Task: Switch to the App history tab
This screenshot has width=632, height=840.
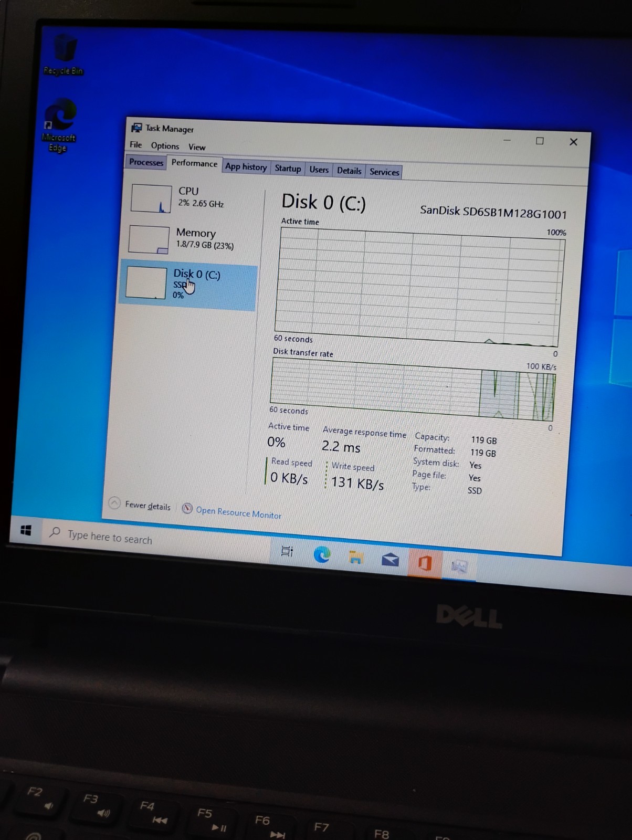Action: 246,166
